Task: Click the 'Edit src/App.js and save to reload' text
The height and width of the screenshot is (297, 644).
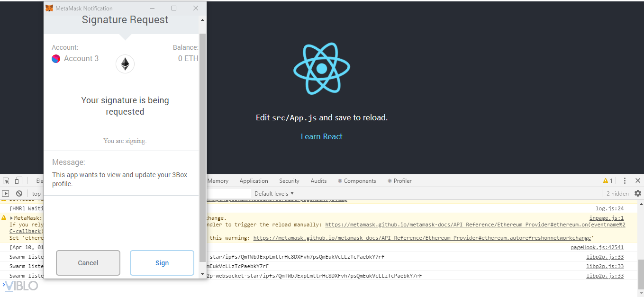Action: 322,117
